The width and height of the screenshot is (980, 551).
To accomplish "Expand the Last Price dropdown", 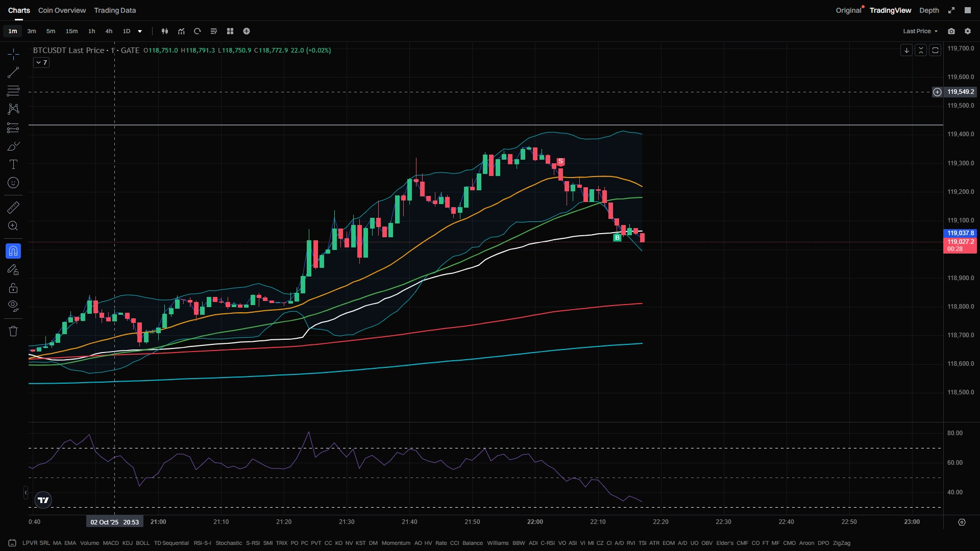I will tap(920, 31).
